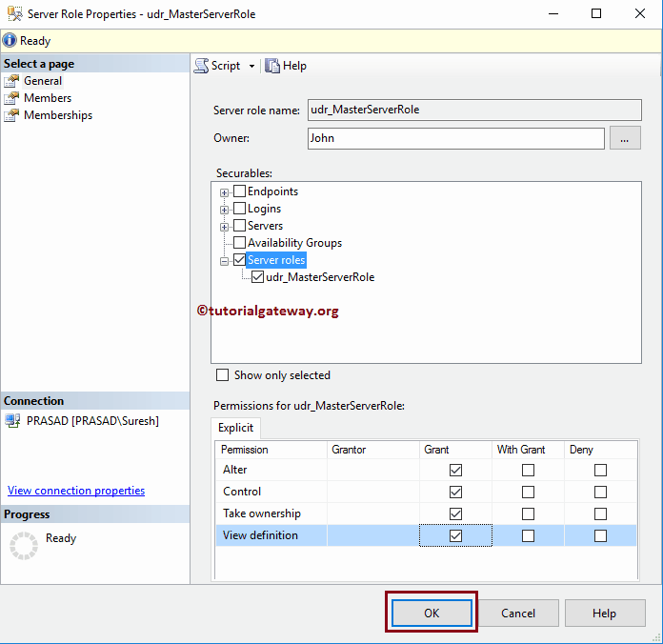Uncheck Grant for Take ownership

455,513
